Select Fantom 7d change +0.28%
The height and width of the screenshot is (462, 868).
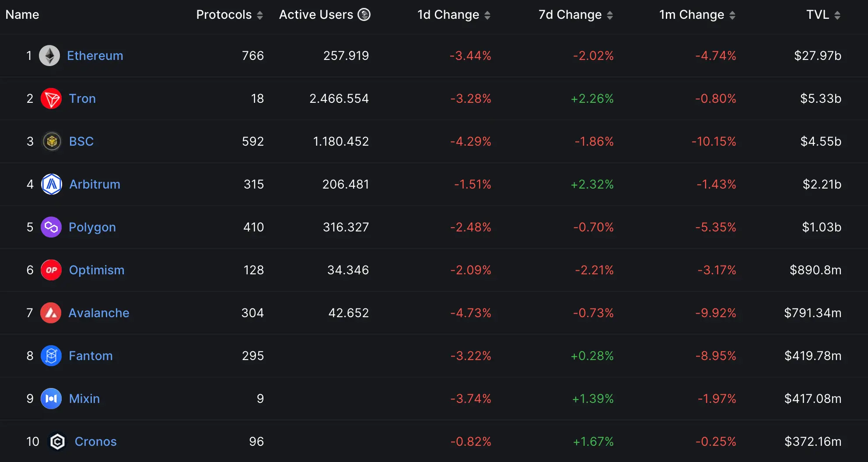[592, 356]
